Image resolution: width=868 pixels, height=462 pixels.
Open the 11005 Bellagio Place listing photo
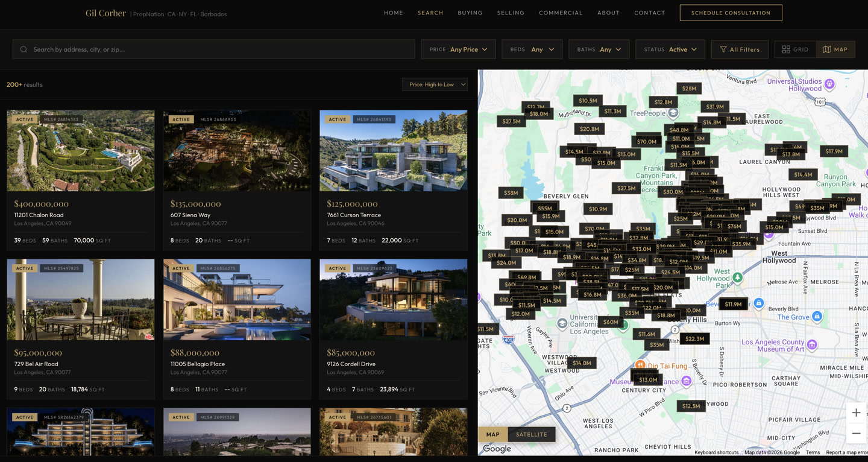click(237, 300)
